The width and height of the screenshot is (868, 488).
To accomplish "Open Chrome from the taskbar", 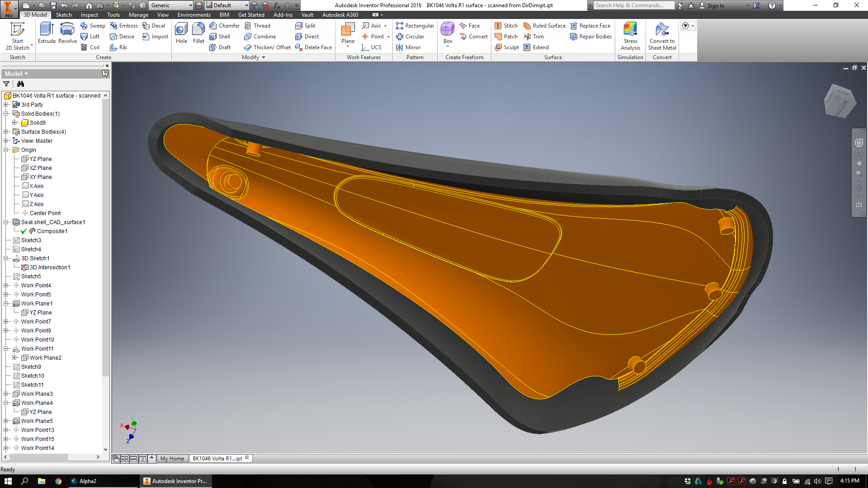I will point(58,481).
